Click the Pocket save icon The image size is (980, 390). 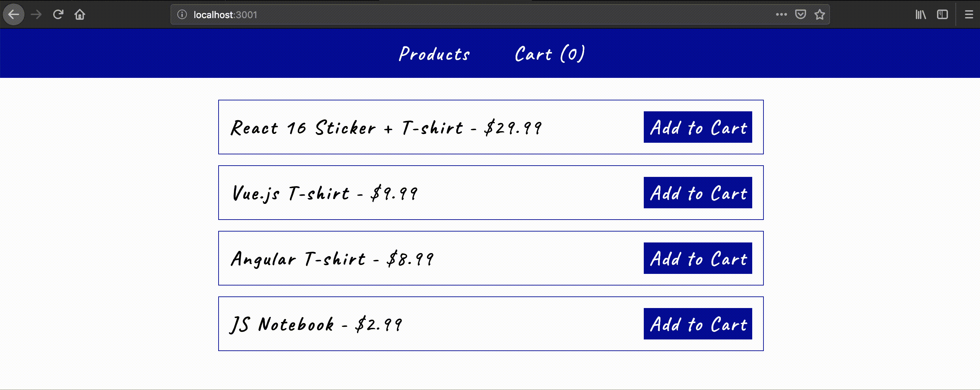tap(802, 14)
